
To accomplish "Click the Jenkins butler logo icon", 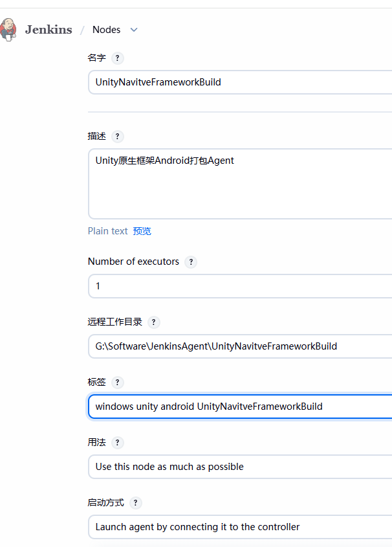I will pos(8,30).
